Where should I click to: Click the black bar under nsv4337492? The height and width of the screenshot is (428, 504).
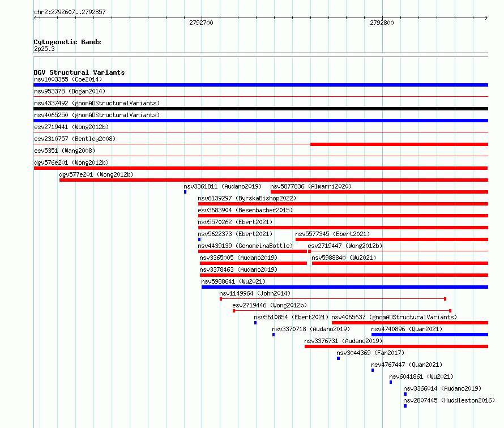[260, 109]
